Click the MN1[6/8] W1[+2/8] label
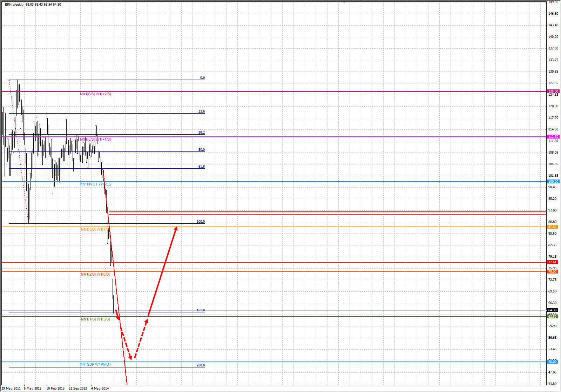Image resolution: width=561 pixels, height=392 pixels. (x=95, y=94)
